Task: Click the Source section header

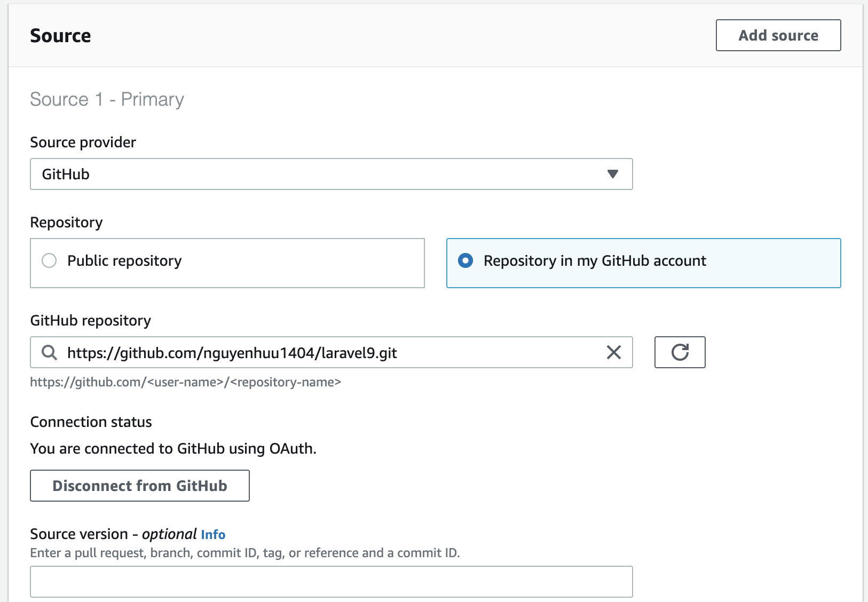Action: (x=60, y=35)
